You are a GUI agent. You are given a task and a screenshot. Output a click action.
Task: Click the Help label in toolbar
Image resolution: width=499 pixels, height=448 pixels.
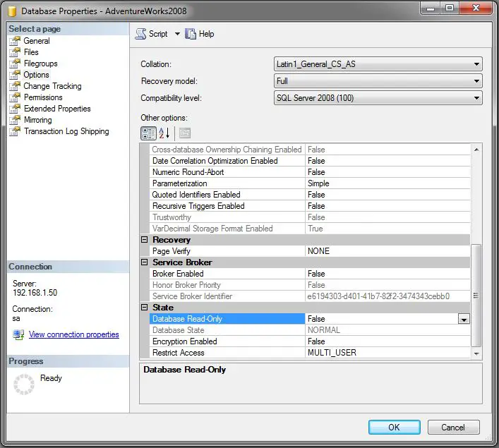pyautogui.click(x=206, y=34)
